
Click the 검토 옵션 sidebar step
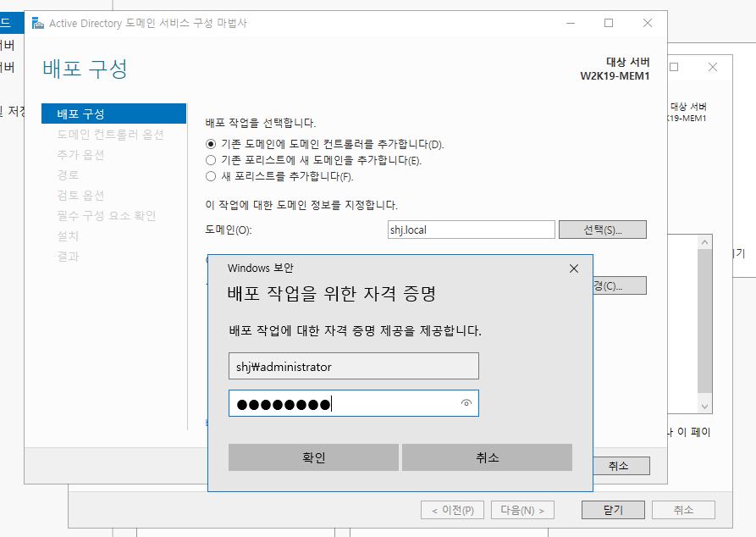(x=80, y=195)
